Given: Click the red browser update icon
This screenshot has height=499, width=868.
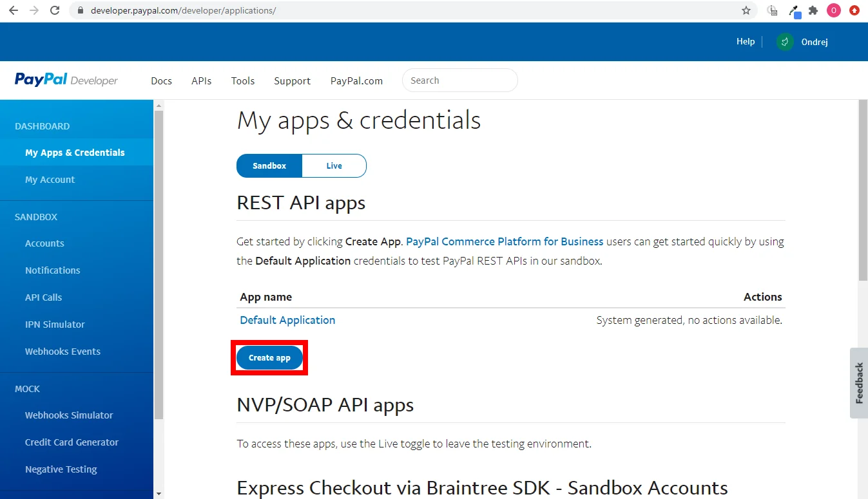Looking at the screenshot, I should (854, 10).
